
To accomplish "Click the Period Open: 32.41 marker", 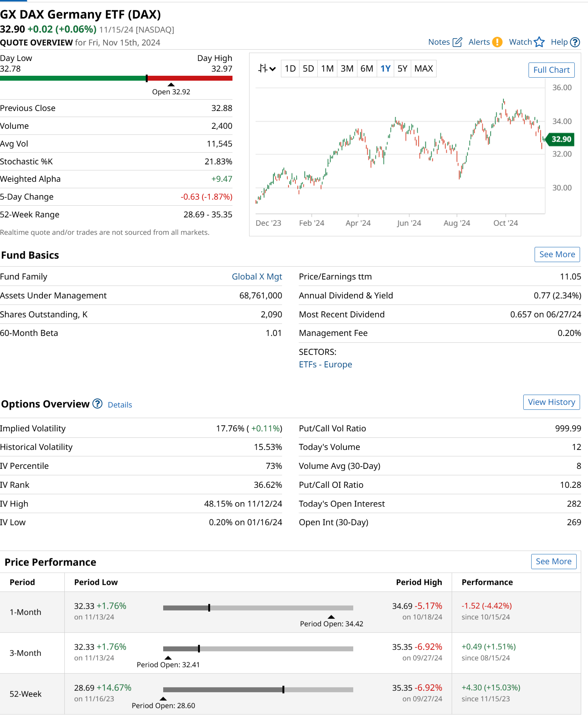I will pos(168,662).
